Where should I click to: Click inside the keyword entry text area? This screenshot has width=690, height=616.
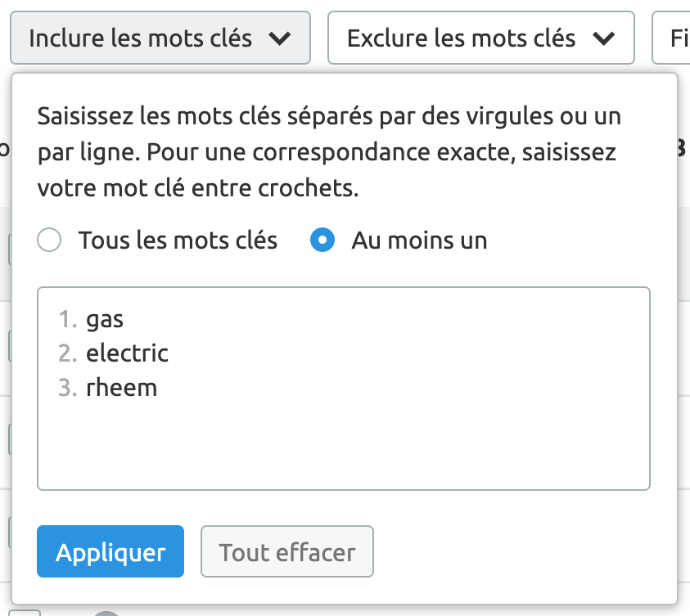coord(344,442)
